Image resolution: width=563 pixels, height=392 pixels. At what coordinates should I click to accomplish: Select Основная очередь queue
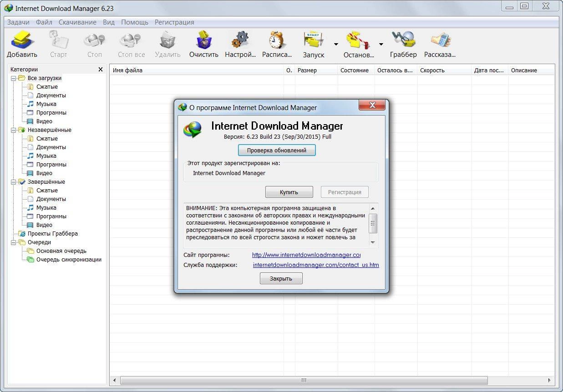[x=61, y=251]
